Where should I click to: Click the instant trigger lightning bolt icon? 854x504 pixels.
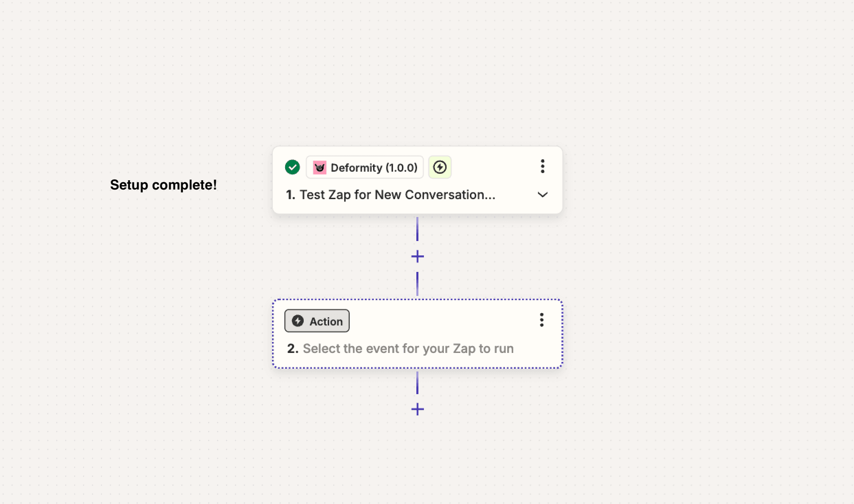pyautogui.click(x=440, y=167)
